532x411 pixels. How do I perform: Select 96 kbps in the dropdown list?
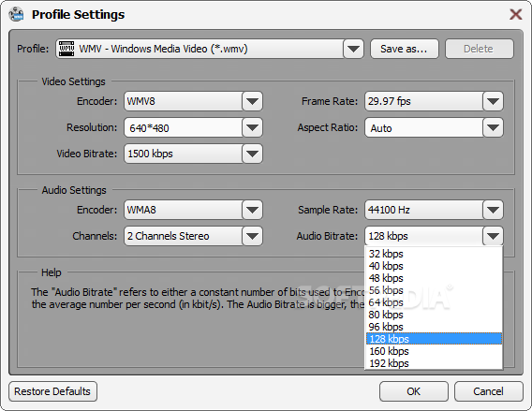click(434, 327)
